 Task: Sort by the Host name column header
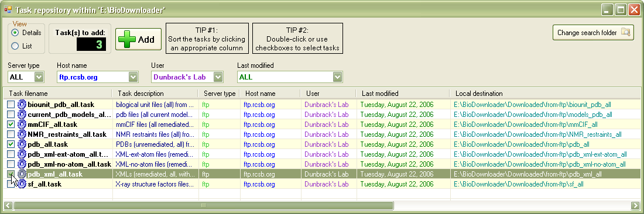270,94
